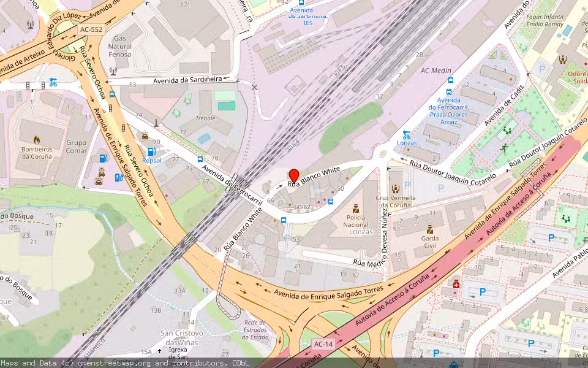Click the red pharmacy cross icon on the right
Image resolution: width=588 pixels, height=368 pixels.
tap(456, 285)
